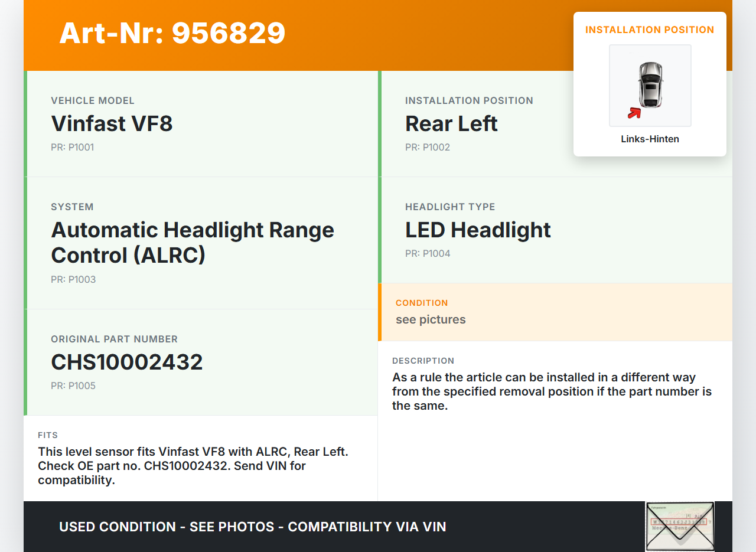
Task: Click the red arrow on car diagram
Action: [634, 113]
